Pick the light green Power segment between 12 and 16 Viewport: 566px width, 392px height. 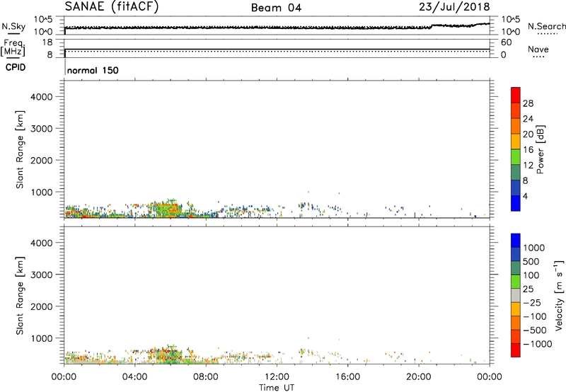pyautogui.click(x=516, y=157)
